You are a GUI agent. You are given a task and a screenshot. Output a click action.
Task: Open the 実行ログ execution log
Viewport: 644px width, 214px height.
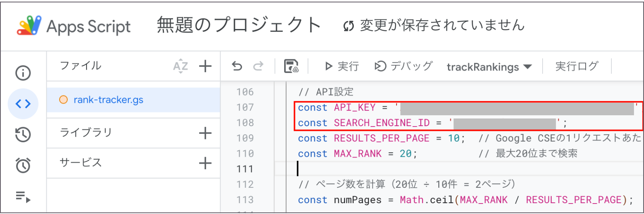[x=577, y=66]
